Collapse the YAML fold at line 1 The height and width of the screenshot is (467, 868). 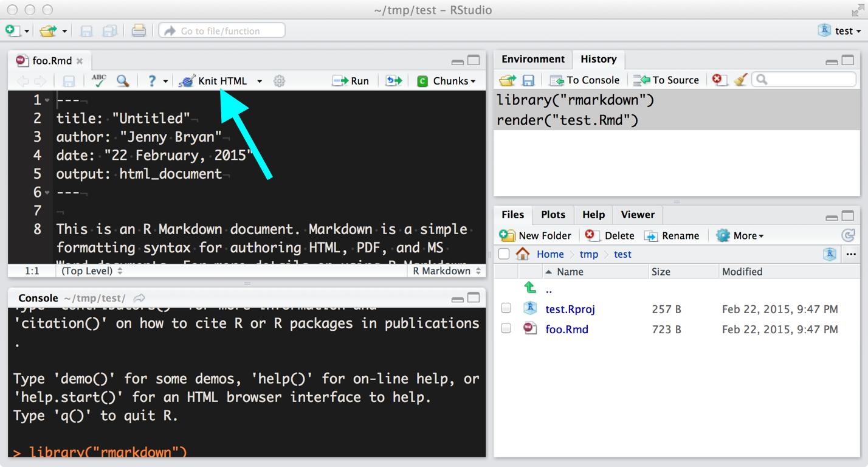point(47,100)
